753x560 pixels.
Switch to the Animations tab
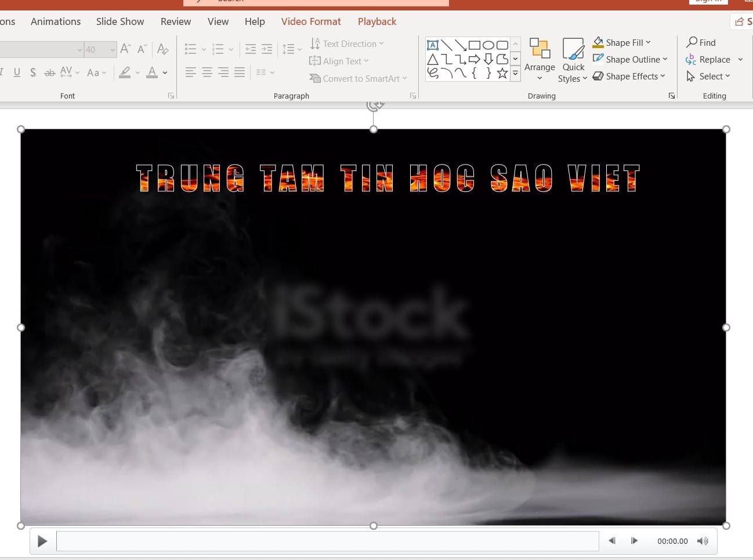56,21
